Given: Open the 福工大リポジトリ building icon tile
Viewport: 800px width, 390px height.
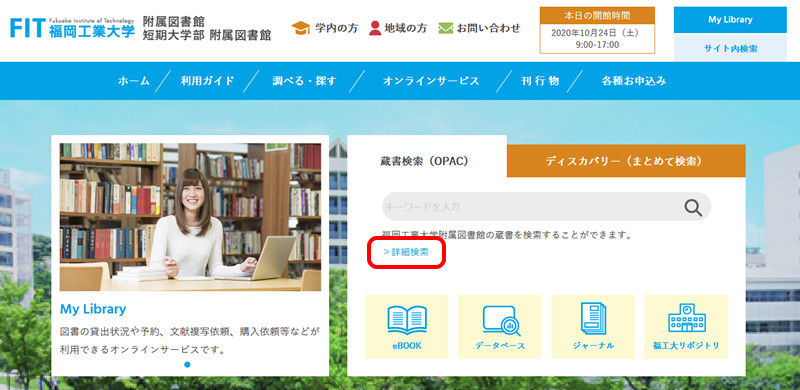Looking at the screenshot, I should (x=686, y=327).
